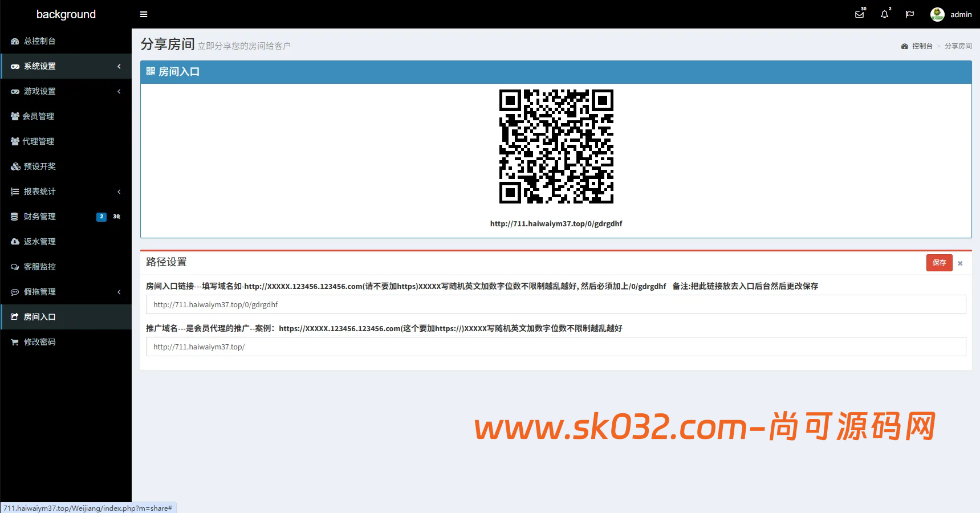Open the 返水管理 menu item
Image resolution: width=980 pixels, height=513 pixels.
pos(66,242)
